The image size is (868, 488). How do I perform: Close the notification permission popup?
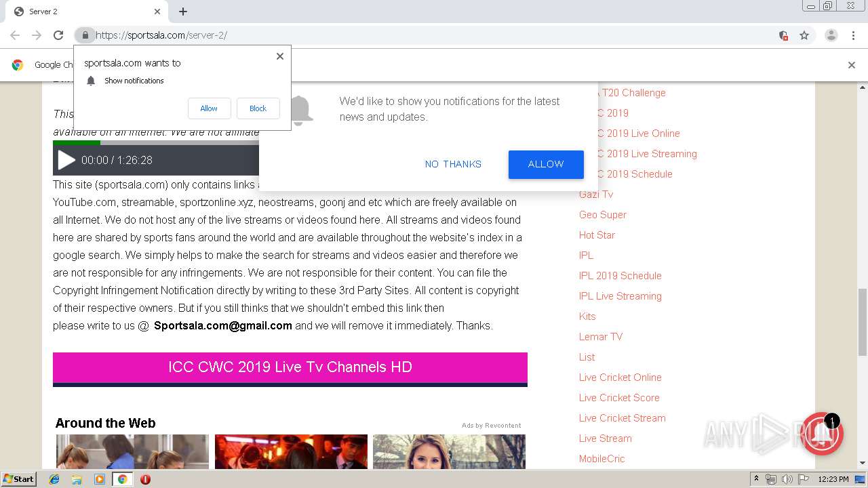pyautogui.click(x=280, y=56)
